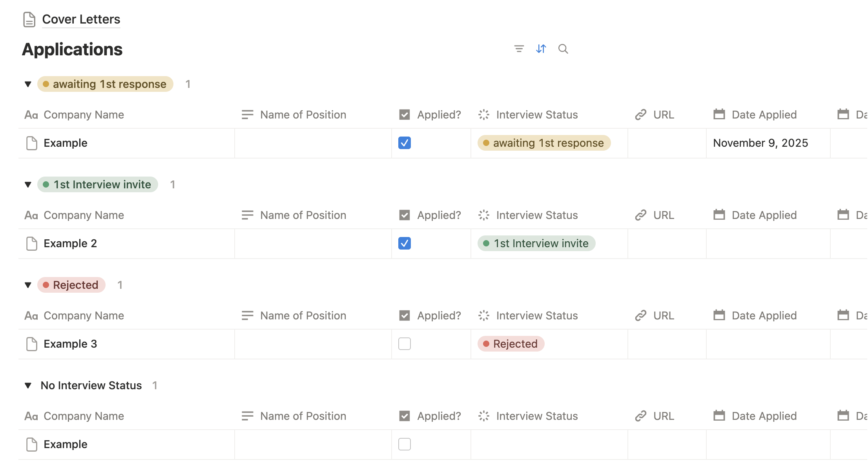Screen dimensions: 868x463
Task: Uncheck Applied? for the awaiting 1st response Example
Action: pos(404,143)
